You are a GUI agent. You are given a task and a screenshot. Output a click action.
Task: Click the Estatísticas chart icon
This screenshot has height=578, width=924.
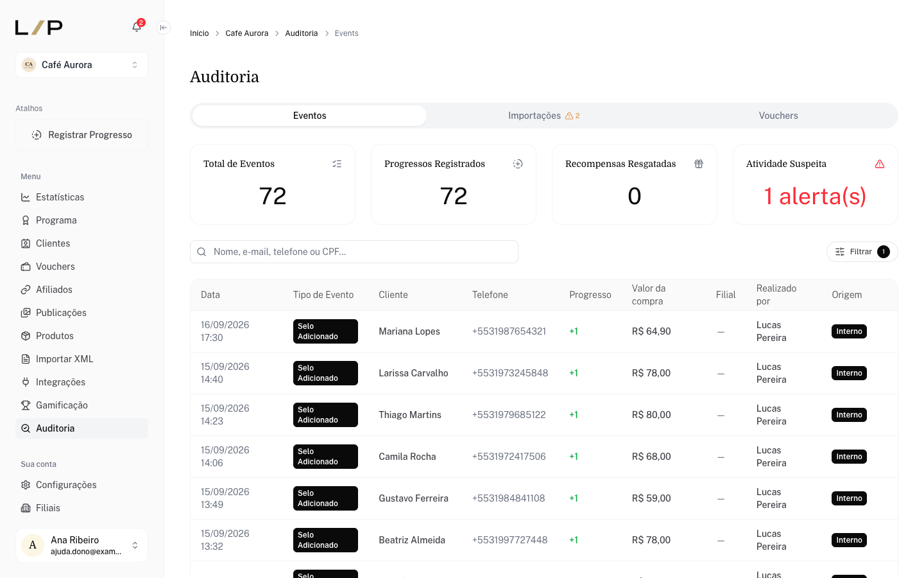(26, 197)
